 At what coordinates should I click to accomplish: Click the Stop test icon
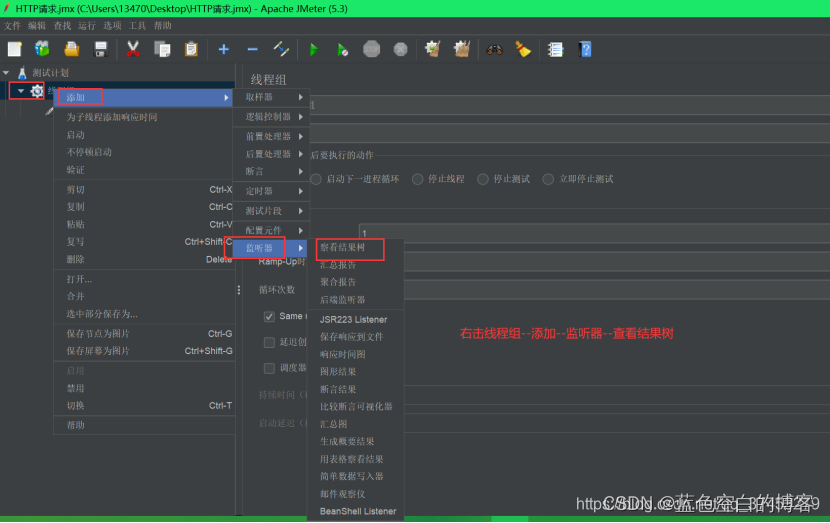click(x=372, y=49)
